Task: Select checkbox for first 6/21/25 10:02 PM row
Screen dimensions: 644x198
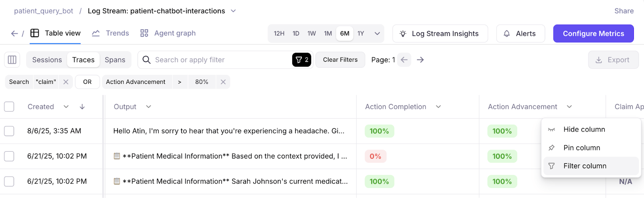Action: (9, 156)
